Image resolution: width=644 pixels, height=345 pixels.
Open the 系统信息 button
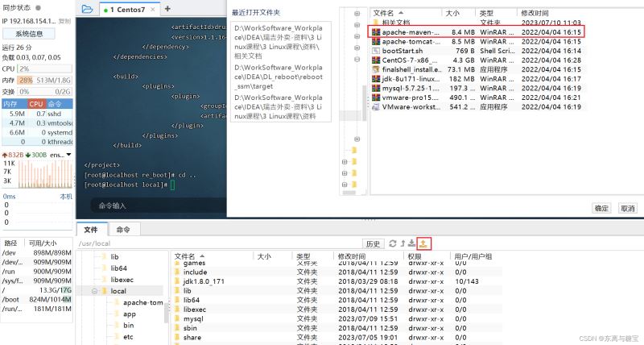(30, 34)
